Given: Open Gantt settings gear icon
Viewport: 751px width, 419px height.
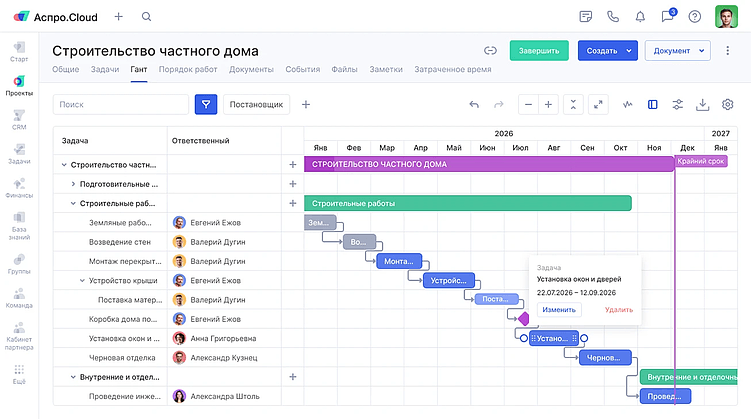Looking at the screenshot, I should [x=727, y=104].
